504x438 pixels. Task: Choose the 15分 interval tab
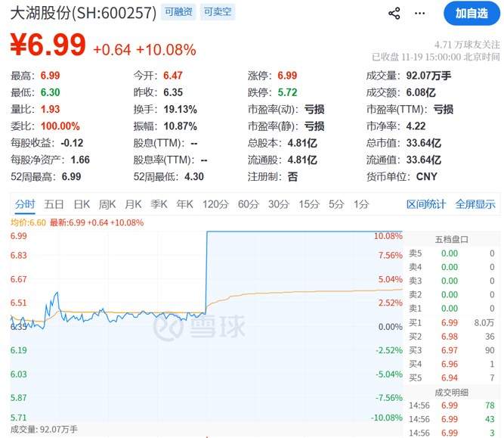[308, 203]
